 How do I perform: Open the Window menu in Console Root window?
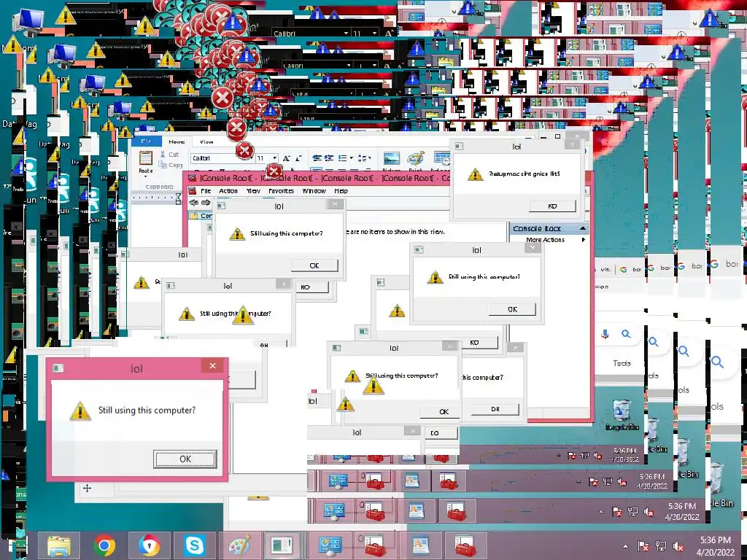pos(314,190)
